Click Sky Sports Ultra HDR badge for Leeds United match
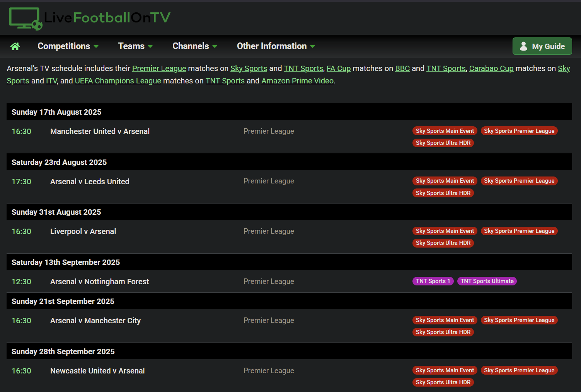581x392 pixels. click(x=443, y=193)
